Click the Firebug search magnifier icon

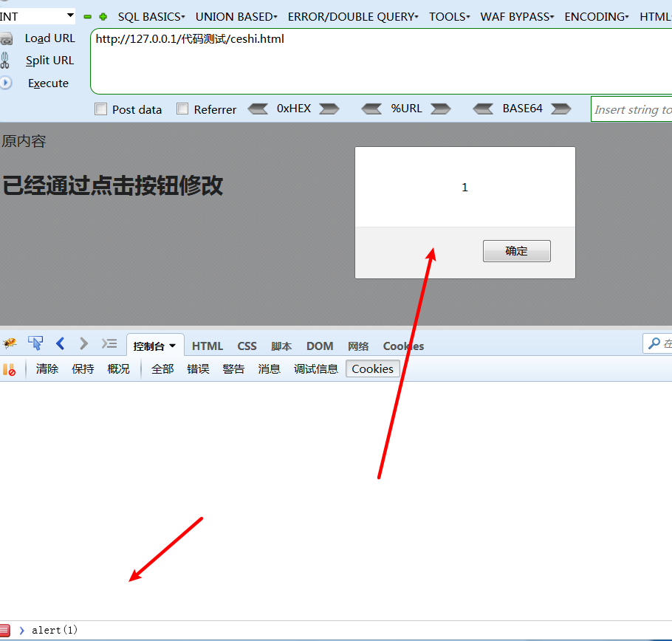(x=654, y=343)
